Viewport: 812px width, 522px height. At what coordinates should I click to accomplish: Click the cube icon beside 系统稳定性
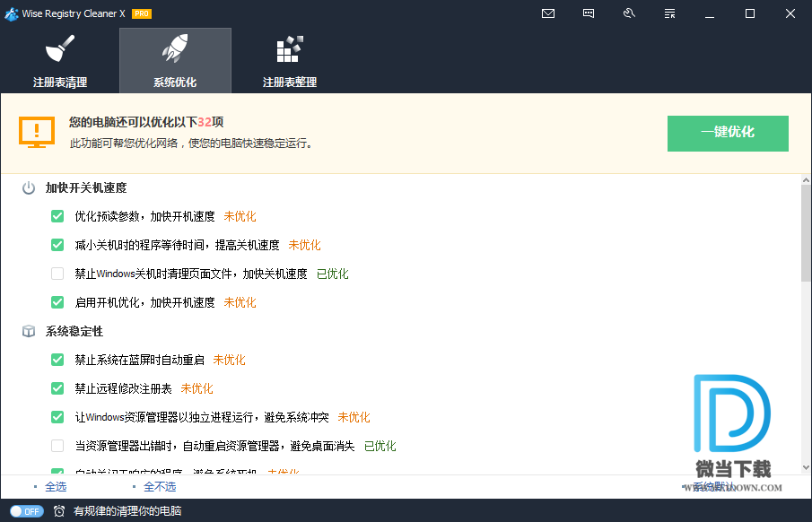point(29,332)
